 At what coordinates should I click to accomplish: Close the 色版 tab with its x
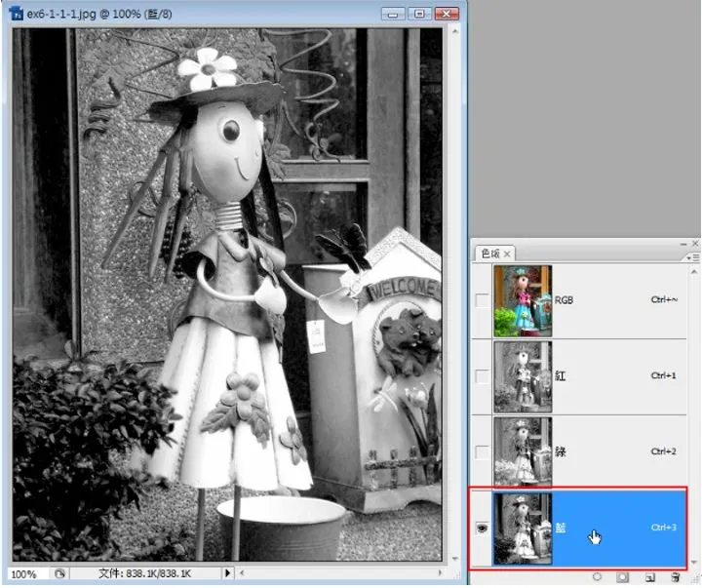coord(507,254)
